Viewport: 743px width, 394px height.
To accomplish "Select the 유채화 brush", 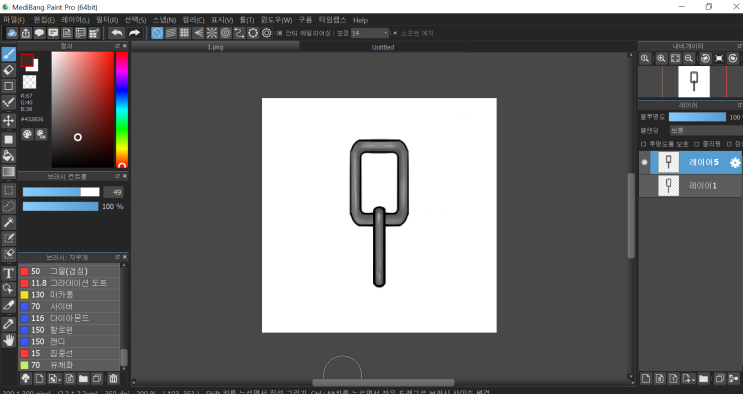I will coord(69,365).
